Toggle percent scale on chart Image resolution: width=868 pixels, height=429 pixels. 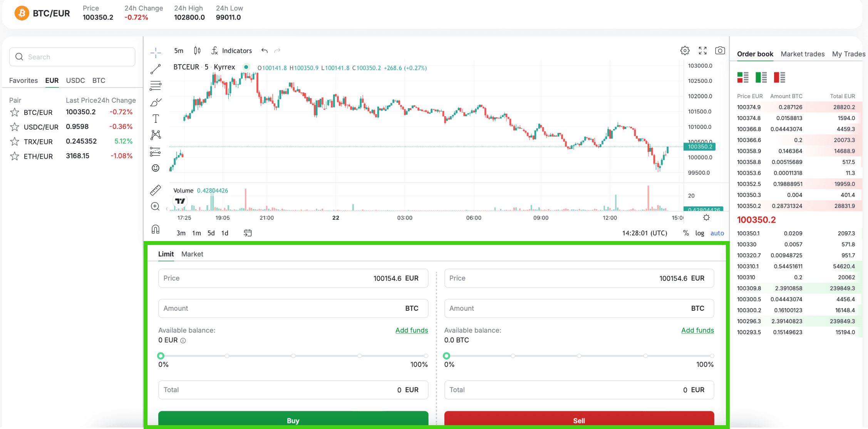(x=686, y=233)
